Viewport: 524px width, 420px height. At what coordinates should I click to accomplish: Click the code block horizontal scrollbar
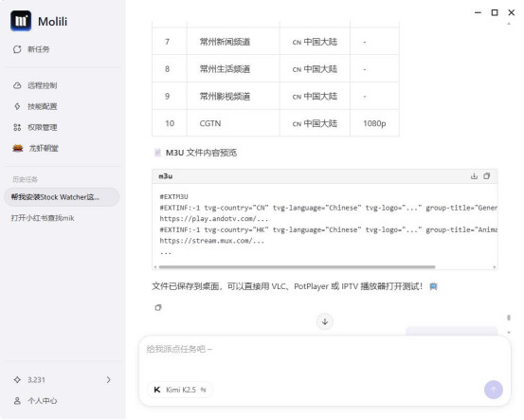(298, 266)
